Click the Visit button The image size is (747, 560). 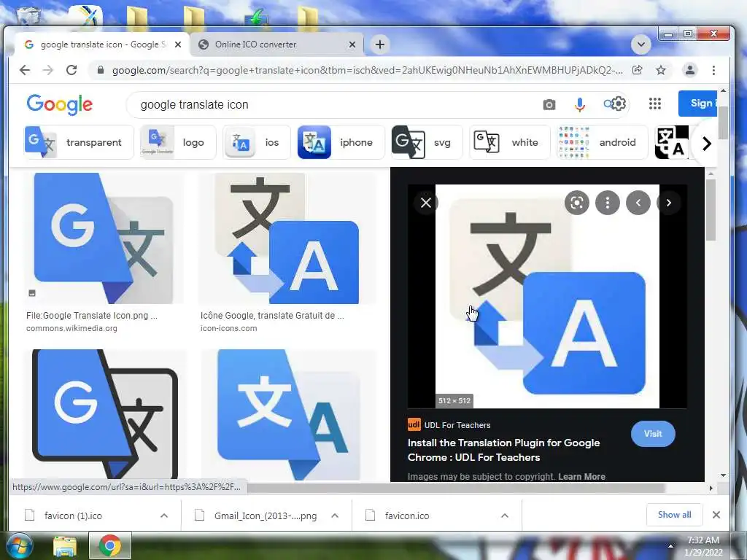tap(653, 434)
